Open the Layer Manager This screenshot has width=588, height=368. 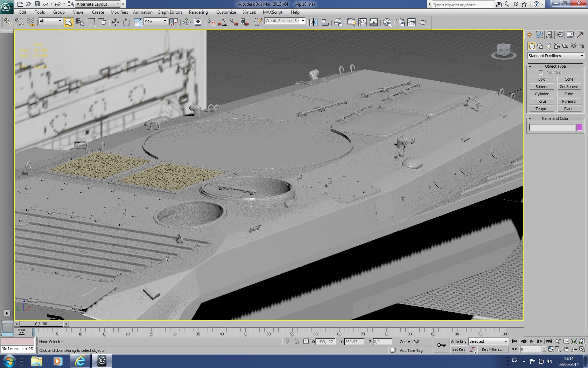tap(338, 22)
